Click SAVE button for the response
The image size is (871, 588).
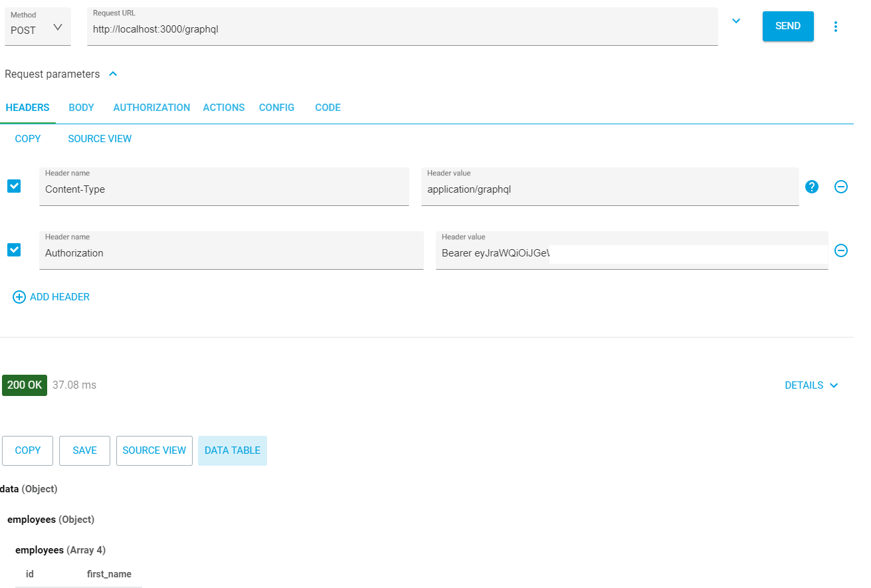click(x=84, y=450)
